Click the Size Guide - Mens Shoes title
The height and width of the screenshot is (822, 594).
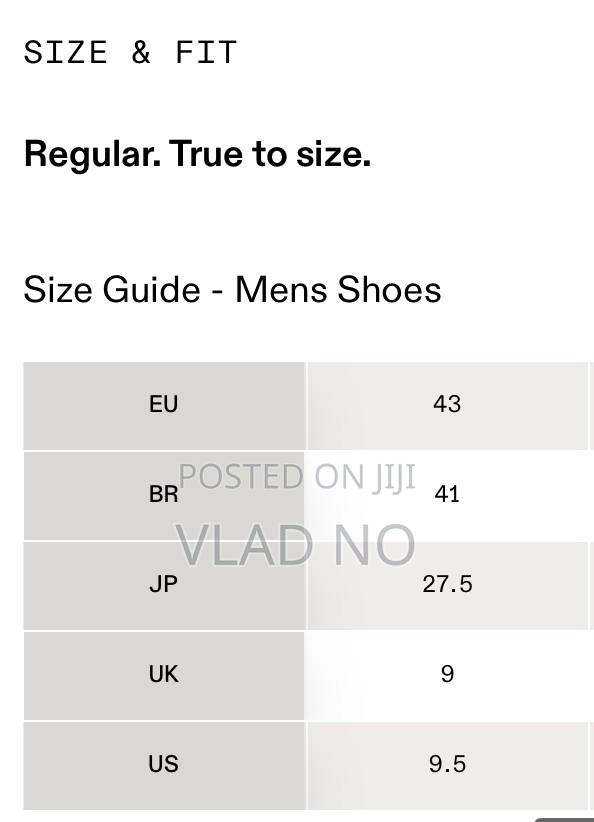[x=232, y=289]
